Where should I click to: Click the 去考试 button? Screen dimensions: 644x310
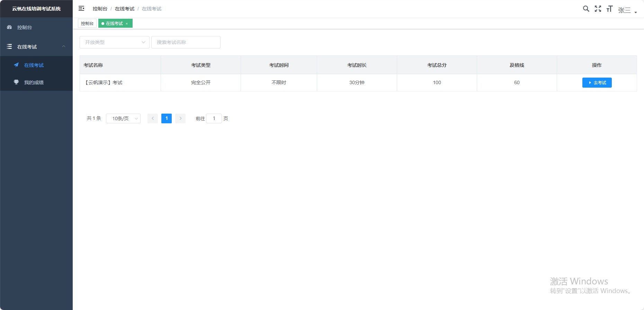[x=597, y=82]
